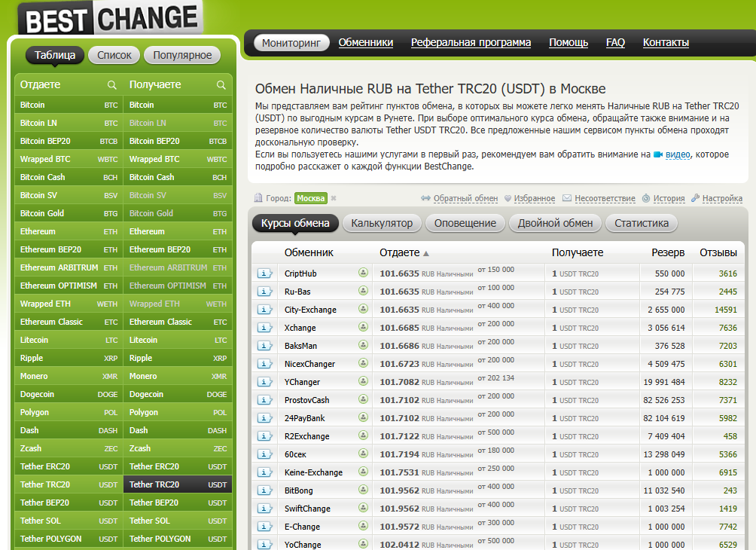
Task: Click the city building icon near Город
Action: (x=258, y=198)
